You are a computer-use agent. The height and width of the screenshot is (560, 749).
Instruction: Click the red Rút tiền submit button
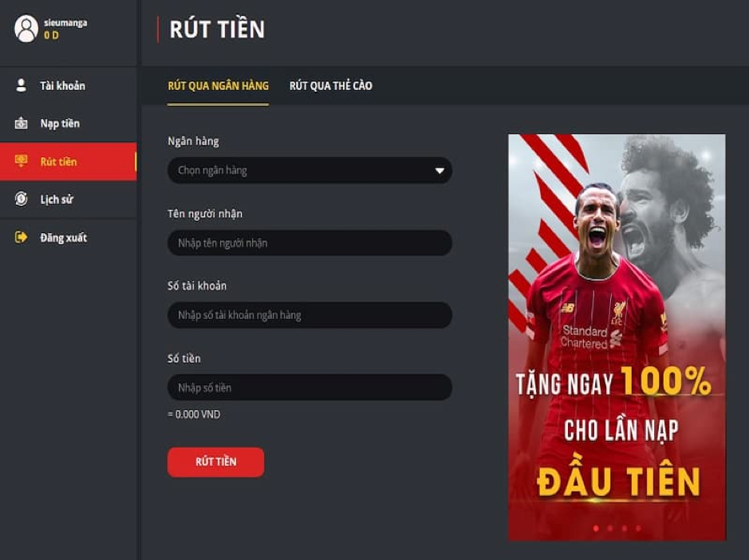point(215,462)
